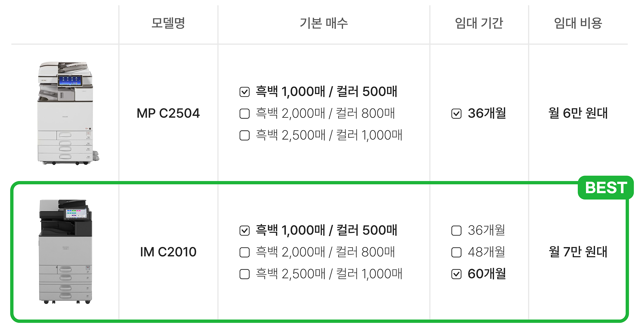
Task: Click the IM C2010 printer image
Action: [65, 252]
